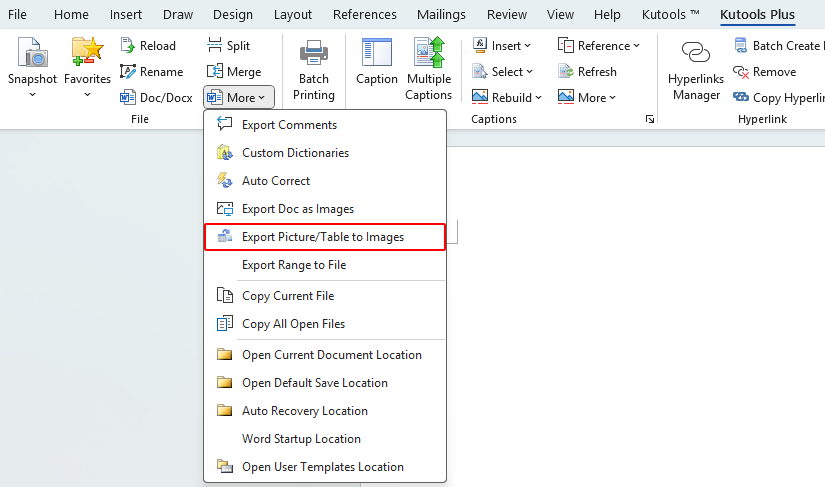Viewport: 825px width, 487px height.
Task: Open the Captions group dialog launcher
Action: (650, 119)
